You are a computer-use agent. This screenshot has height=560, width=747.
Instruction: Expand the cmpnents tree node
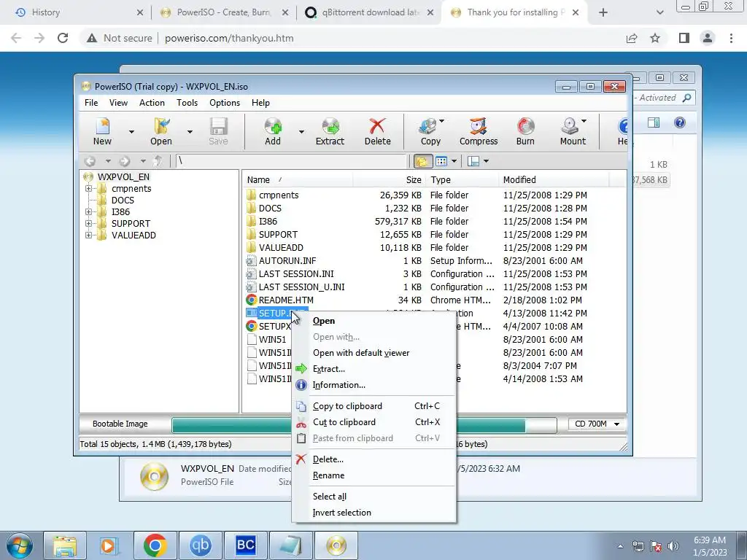click(x=88, y=189)
